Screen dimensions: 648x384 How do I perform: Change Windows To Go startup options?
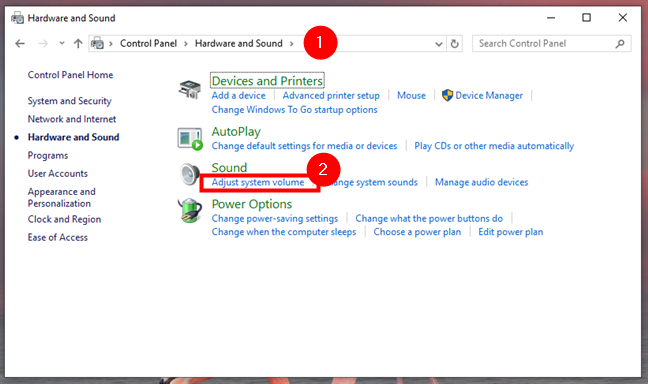(295, 110)
